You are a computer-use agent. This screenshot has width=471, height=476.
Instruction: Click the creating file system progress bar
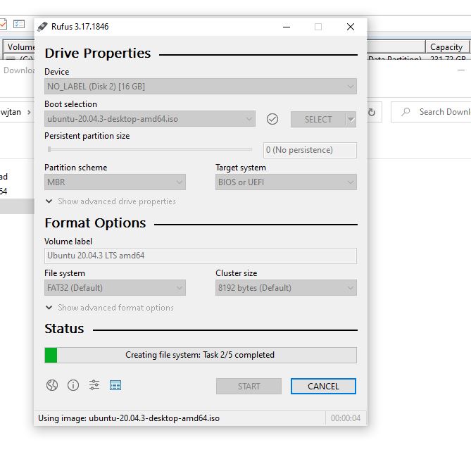point(201,355)
